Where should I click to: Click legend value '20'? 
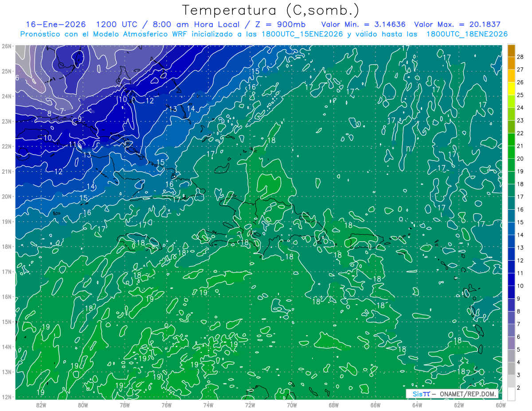pos(520,159)
